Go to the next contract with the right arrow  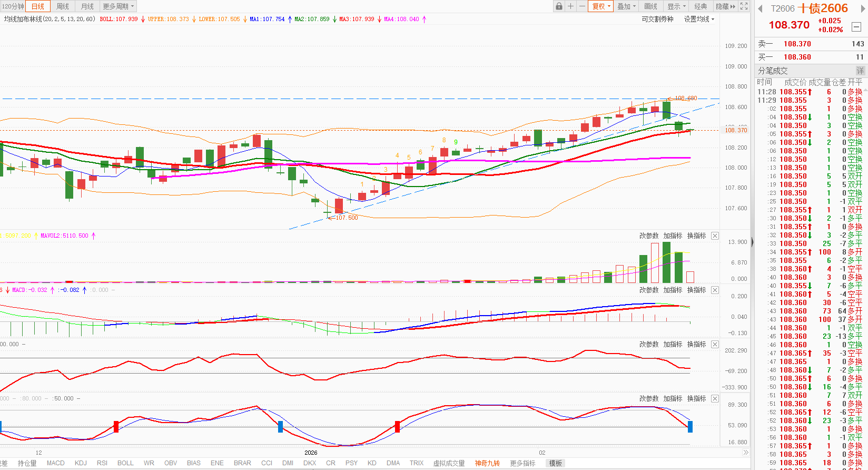[863, 9]
